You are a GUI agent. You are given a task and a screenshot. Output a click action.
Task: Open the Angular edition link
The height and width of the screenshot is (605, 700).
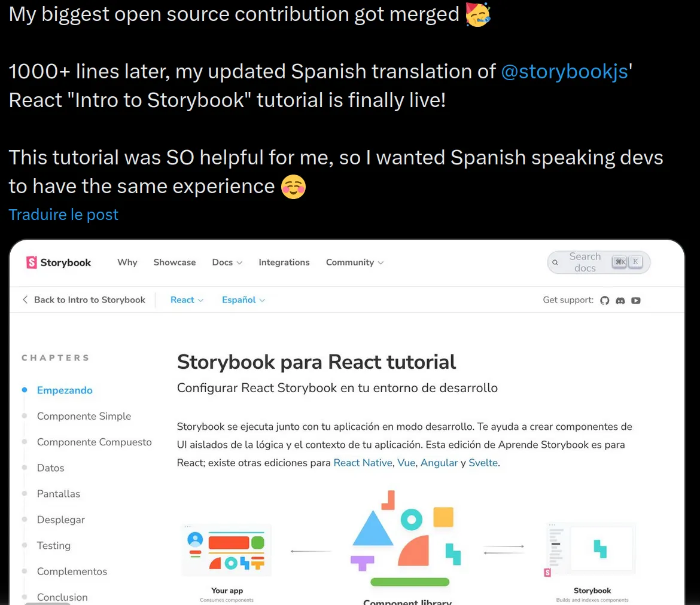(x=439, y=463)
